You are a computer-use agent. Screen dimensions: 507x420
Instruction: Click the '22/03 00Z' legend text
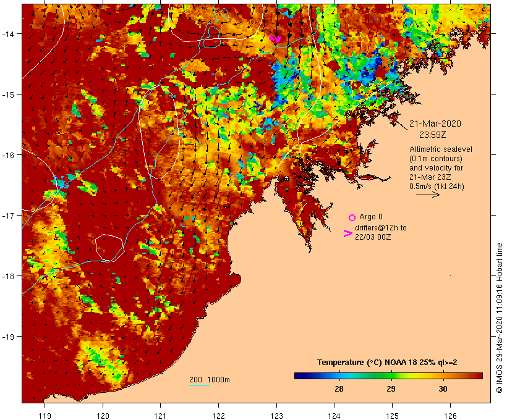point(373,237)
